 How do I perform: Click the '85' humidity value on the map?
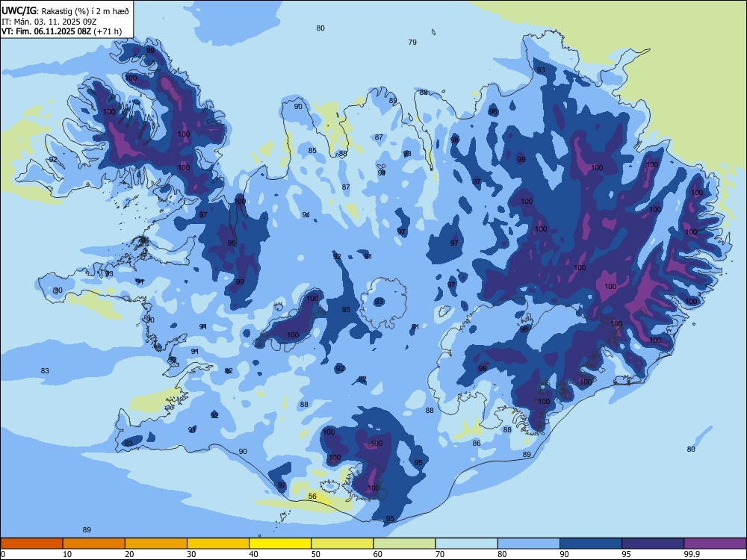312,151
